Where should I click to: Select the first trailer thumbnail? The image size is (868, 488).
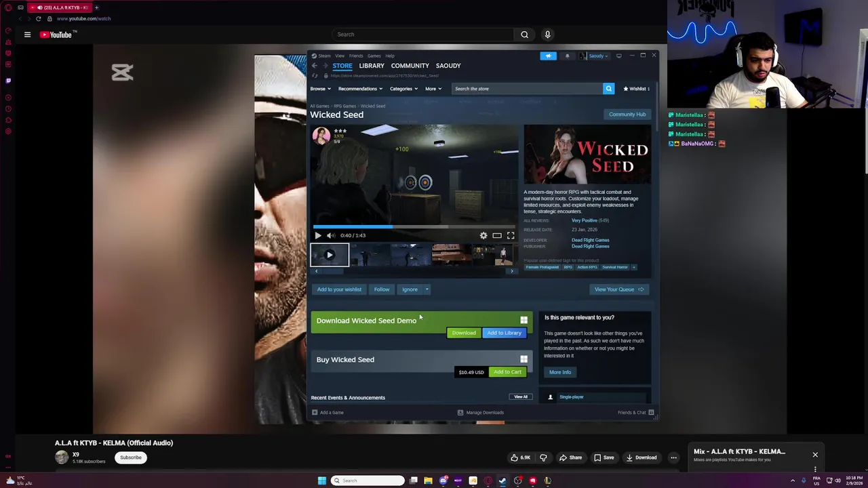click(x=330, y=255)
